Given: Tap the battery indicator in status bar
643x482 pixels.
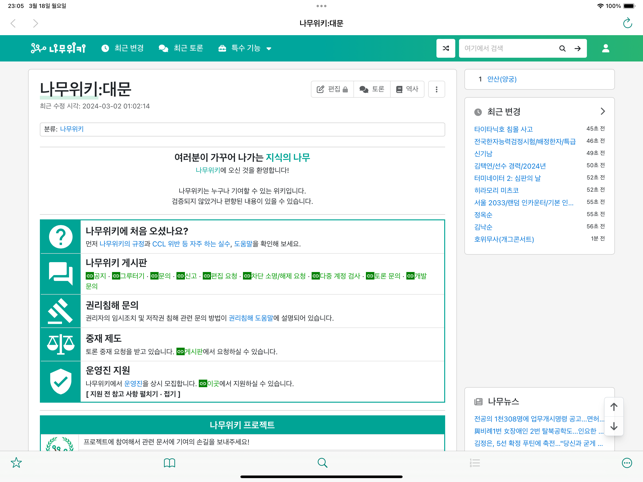Looking at the screenshot, I should pyautogui.click(x=629, y=6).
